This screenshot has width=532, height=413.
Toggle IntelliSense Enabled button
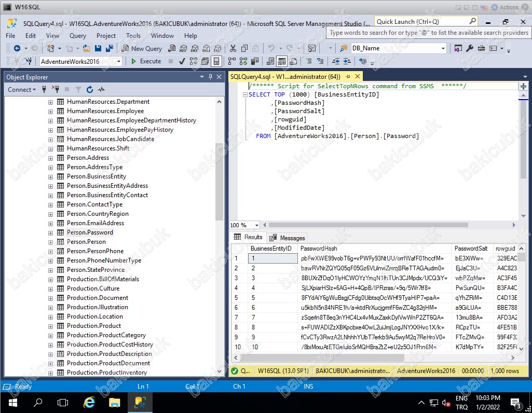[216, 61]
